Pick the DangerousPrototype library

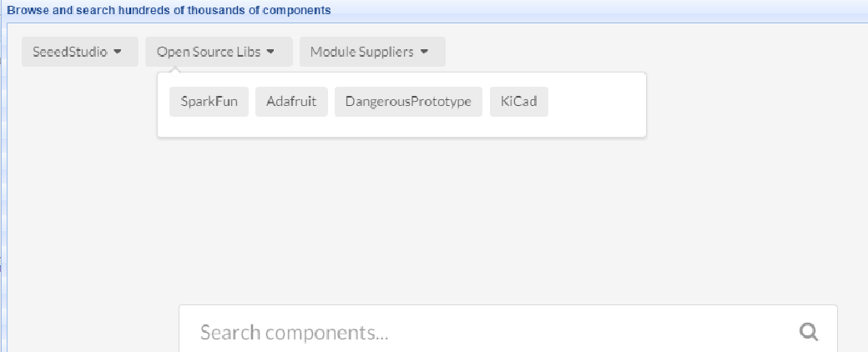[408, 102]
